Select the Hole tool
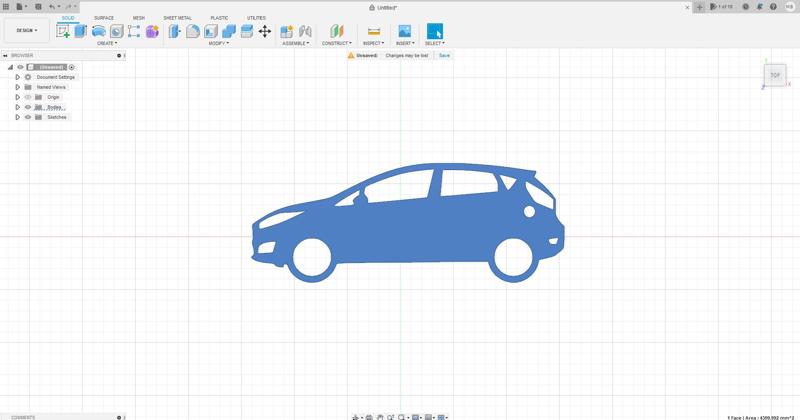This screenshot has width=800, height=420. click(x=116, y=31)
